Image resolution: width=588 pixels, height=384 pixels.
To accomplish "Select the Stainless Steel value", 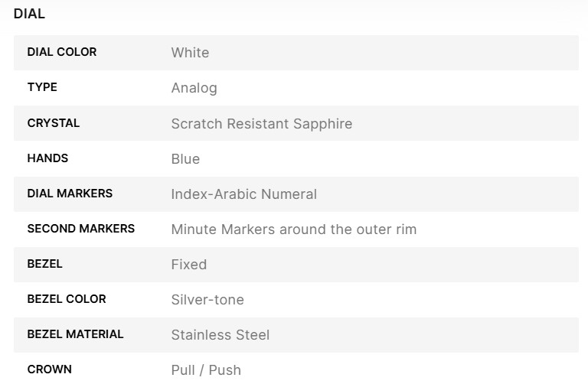I will coord(220,335).
